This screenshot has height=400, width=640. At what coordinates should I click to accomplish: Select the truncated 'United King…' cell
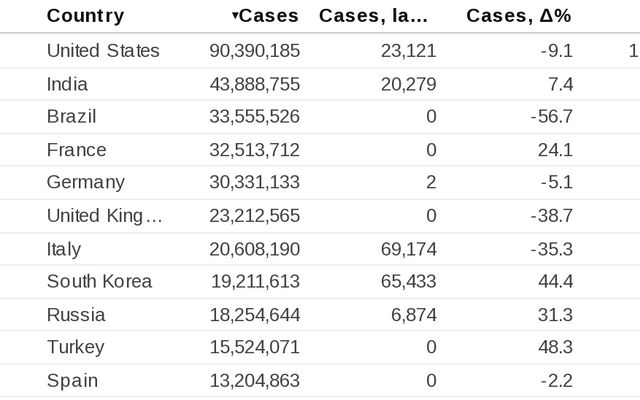click(104, 216)
